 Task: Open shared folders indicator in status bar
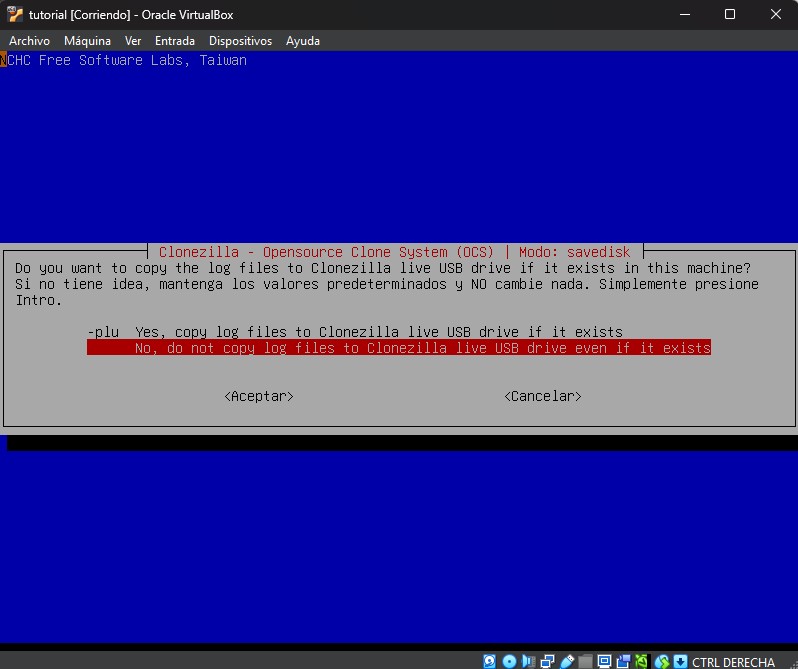pos(586,661)
